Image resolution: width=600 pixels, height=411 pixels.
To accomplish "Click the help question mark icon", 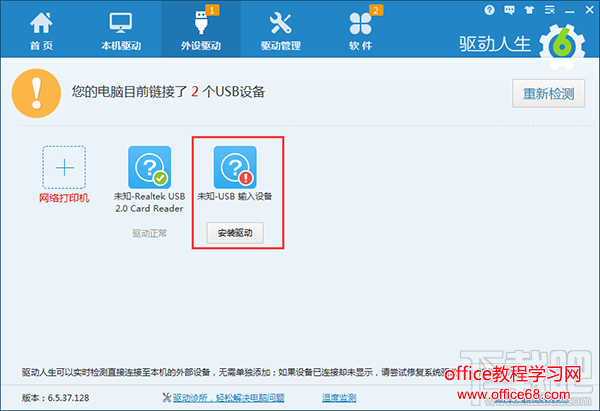I will pyautogui.click(x=489, y=10).
